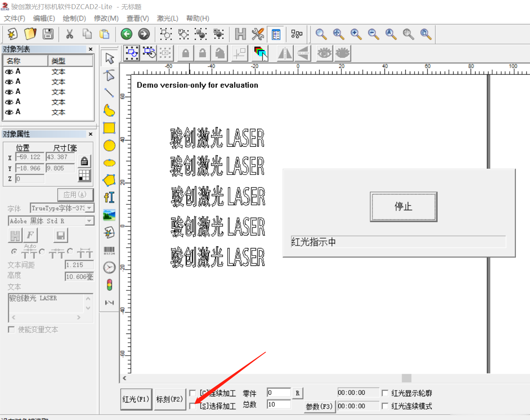Image resolution: width=530 pixels, height=420 pixels.
Task: Expand the TrueType font type dropdown
Action: (89, 208)
